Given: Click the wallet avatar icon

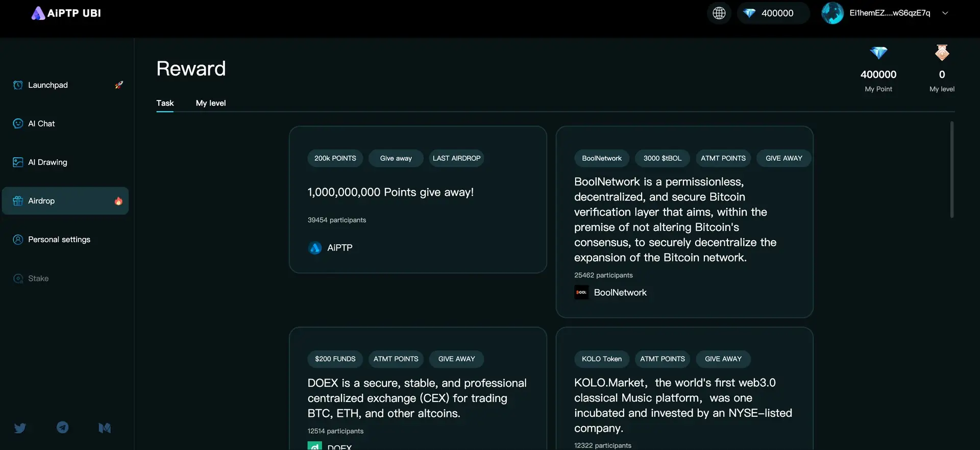Looking at the screenshot, I should (x=832, y=13).
